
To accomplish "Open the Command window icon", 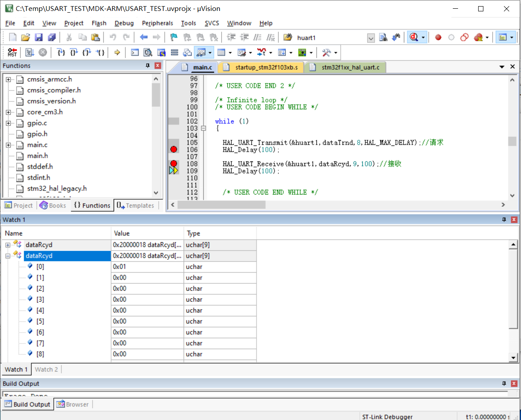I will [135, 52].
